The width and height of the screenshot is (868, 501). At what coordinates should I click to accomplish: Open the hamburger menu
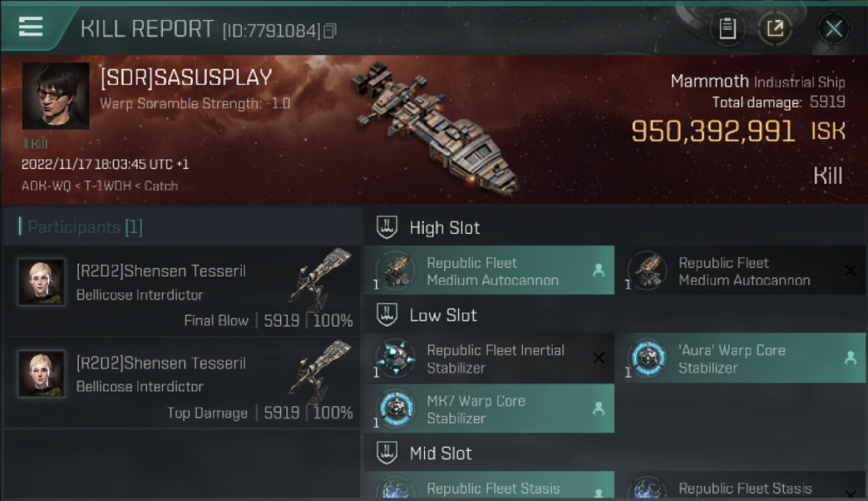pyautogui.click(x=31, y=27)
